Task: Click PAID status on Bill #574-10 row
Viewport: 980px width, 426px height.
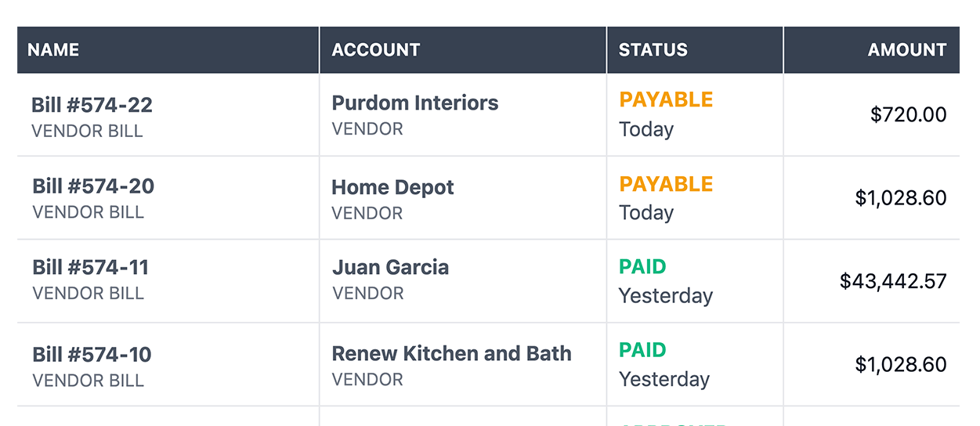Action: click(x=642, y=350)
